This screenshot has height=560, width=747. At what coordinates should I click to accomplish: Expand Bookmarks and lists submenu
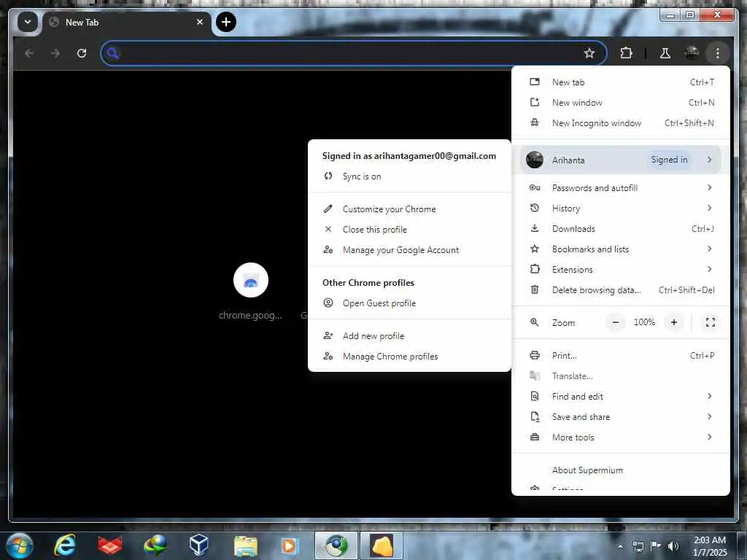click(x=621, y=249)
